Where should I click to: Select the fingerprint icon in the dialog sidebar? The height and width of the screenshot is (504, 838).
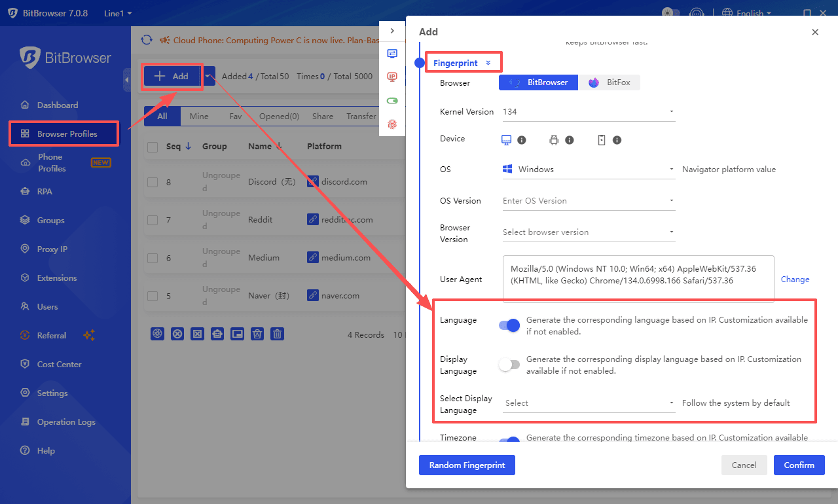[392, 124]
